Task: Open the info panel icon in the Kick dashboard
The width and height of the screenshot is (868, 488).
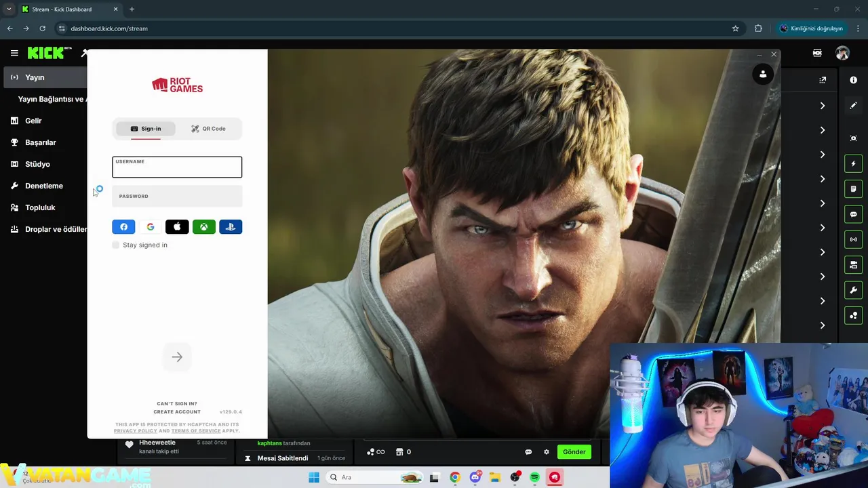Action: 853,80
